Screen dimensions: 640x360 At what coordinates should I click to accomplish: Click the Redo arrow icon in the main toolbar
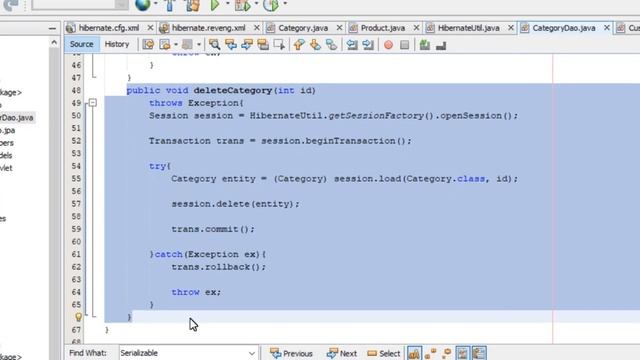(x=11, y=5)
